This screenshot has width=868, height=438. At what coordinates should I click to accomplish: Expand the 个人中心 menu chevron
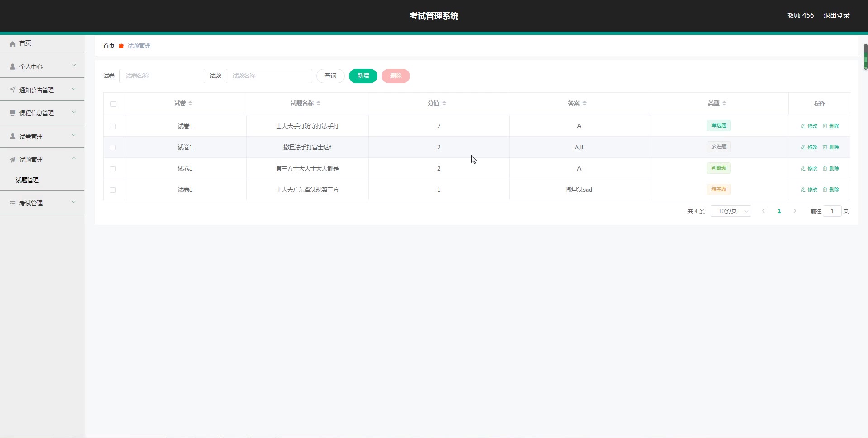point(74,66)
